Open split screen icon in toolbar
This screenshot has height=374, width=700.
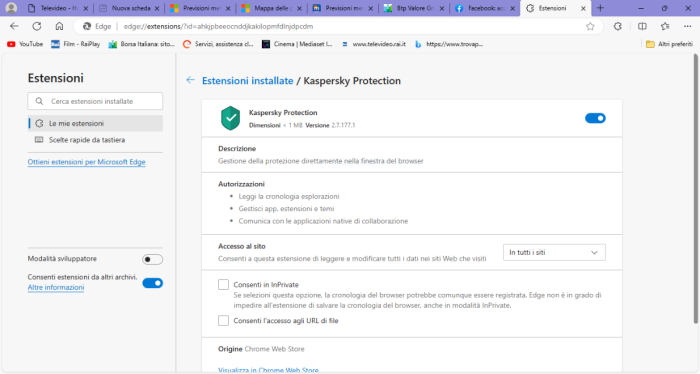(x=642, y=26)
